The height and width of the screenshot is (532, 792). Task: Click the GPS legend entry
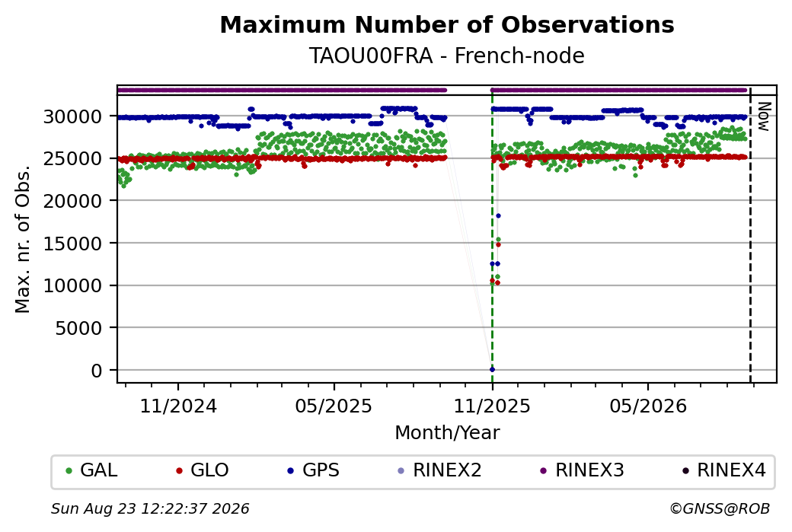(x=314, y=470)
